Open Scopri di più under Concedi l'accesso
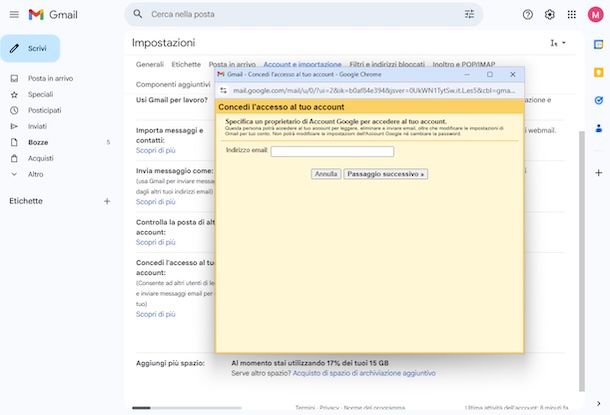 (156, 314)
